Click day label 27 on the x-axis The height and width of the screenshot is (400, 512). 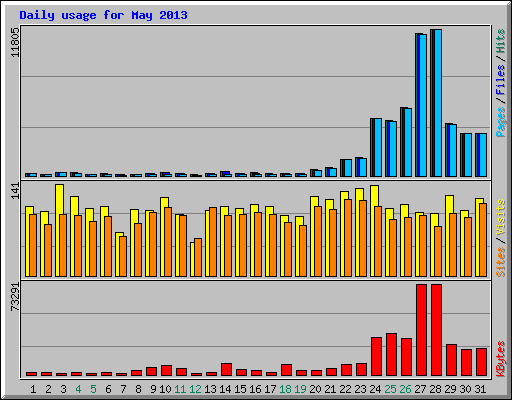coord(420,389)
